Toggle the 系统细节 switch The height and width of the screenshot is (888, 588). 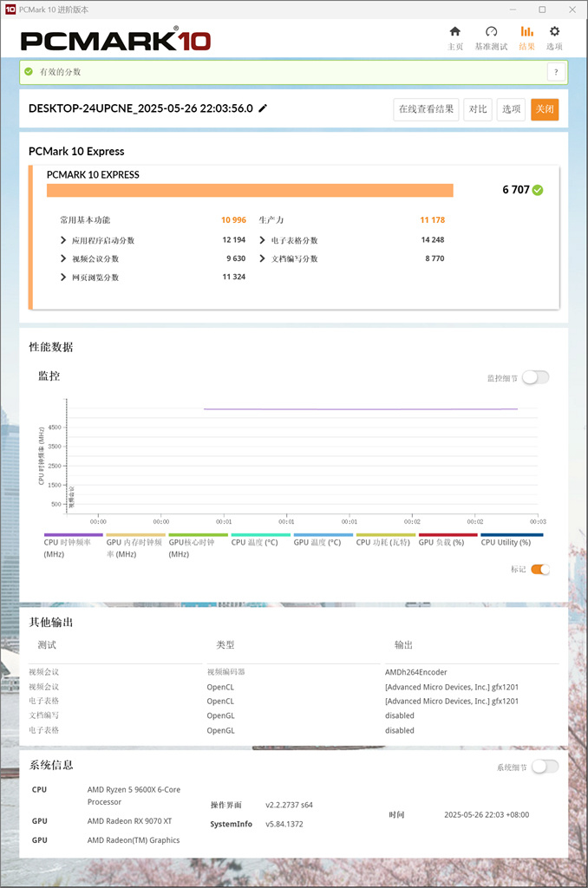click(x=545, y=767)
